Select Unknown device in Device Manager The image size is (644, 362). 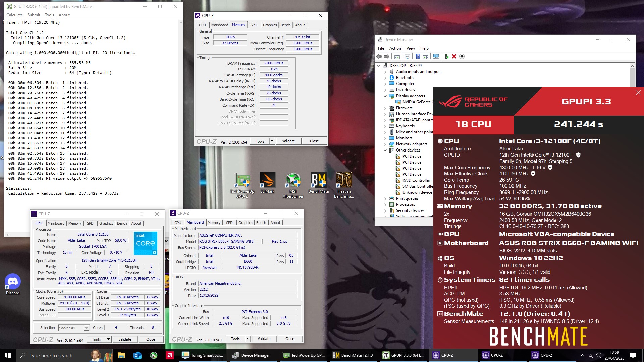[x=417, y=192]
